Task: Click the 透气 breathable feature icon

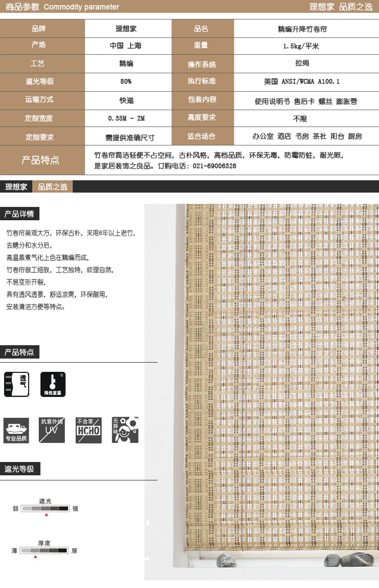Action: pyautogui.click(x=16, y=384)
